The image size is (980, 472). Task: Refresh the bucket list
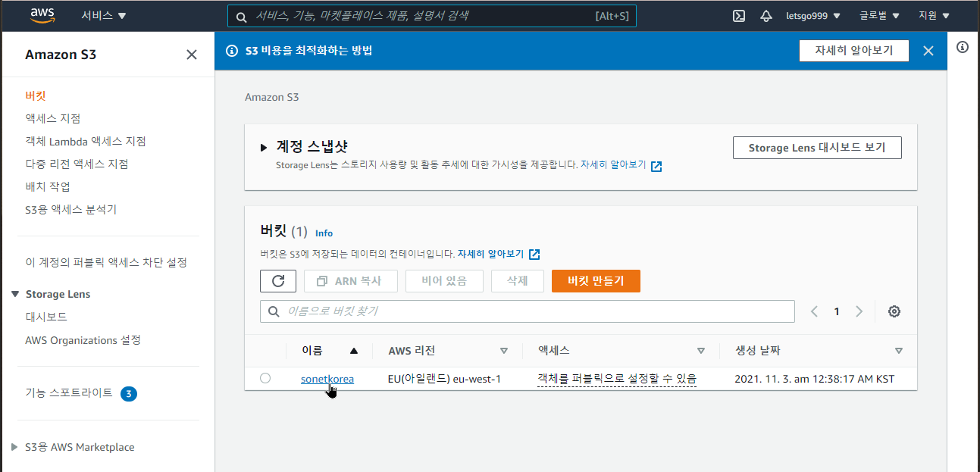pos(278,281)
